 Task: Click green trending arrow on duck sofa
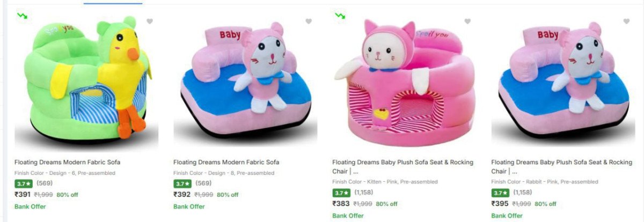pos(22,16)
